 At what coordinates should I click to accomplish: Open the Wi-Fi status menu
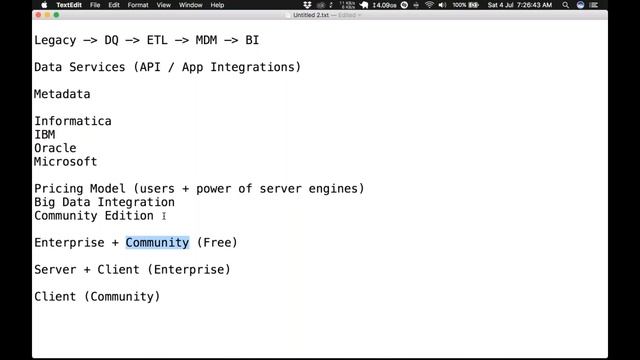tap(429, 5)
